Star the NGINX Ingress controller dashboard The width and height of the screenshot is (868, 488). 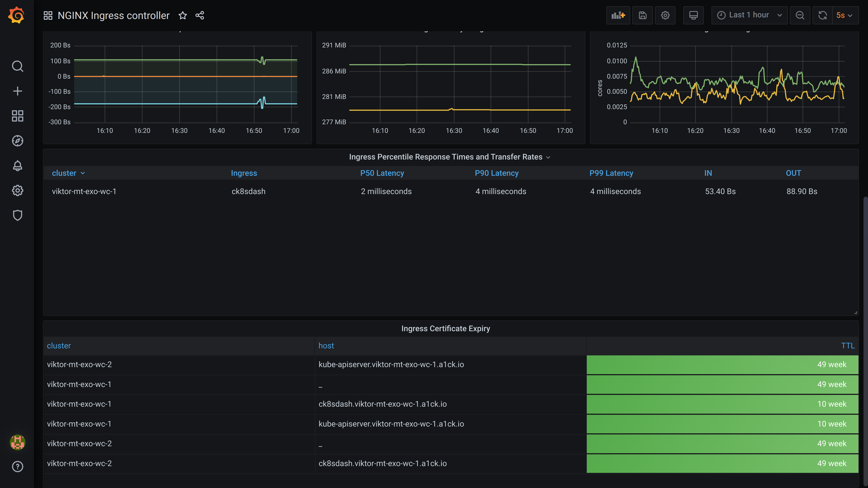coord(183,16)
